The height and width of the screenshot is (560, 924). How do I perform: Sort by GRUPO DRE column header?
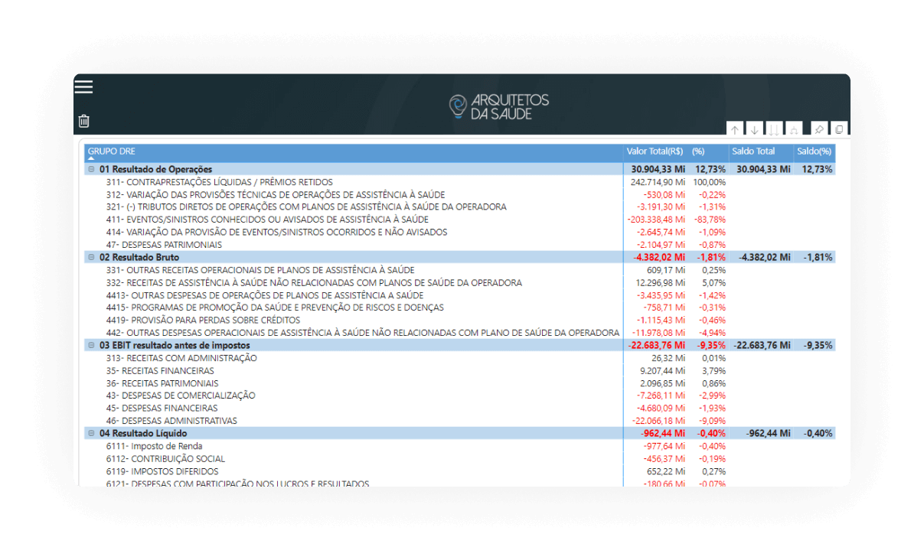pyautogui.click(x=112, y=151)
